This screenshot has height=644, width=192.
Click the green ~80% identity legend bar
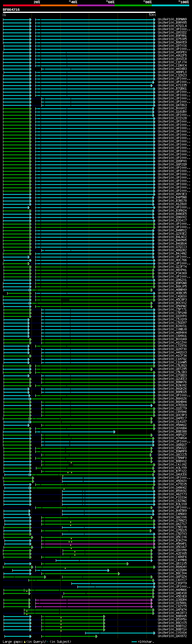click(133, 5)
